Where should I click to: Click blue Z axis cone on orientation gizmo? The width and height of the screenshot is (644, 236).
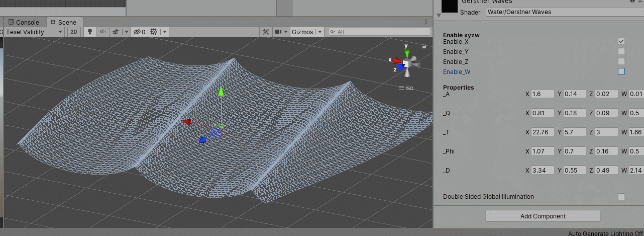click(400, 66)
